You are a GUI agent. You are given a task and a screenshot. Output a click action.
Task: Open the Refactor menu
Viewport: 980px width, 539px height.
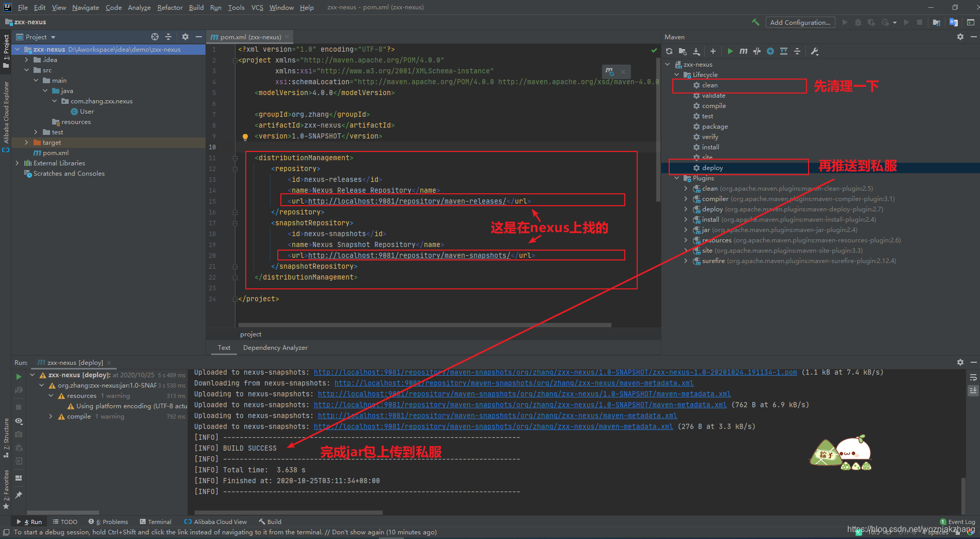170,7
